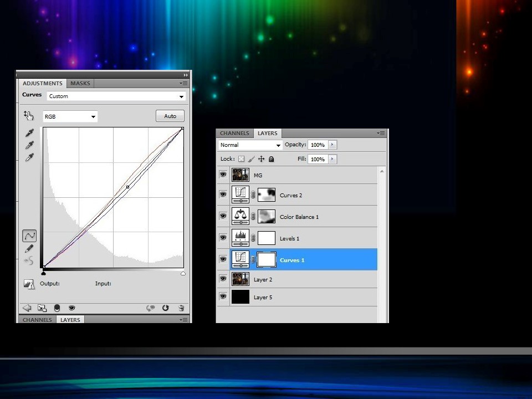Click the Auto curves button
This screenshot has width=532, height=399.
170,116
